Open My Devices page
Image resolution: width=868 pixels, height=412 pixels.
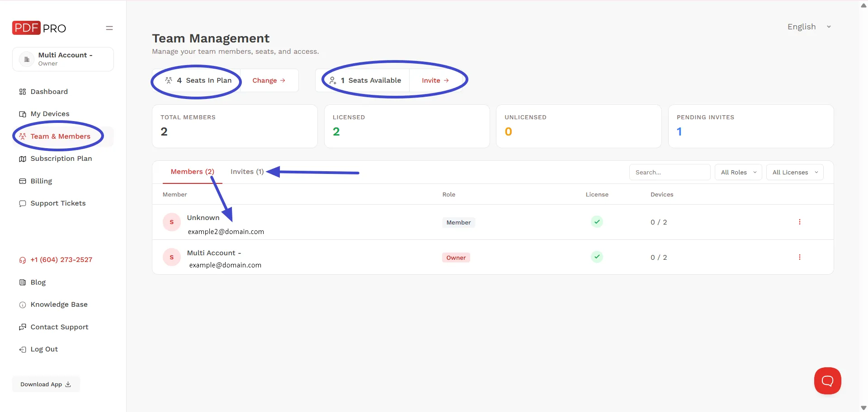(44, 114)
